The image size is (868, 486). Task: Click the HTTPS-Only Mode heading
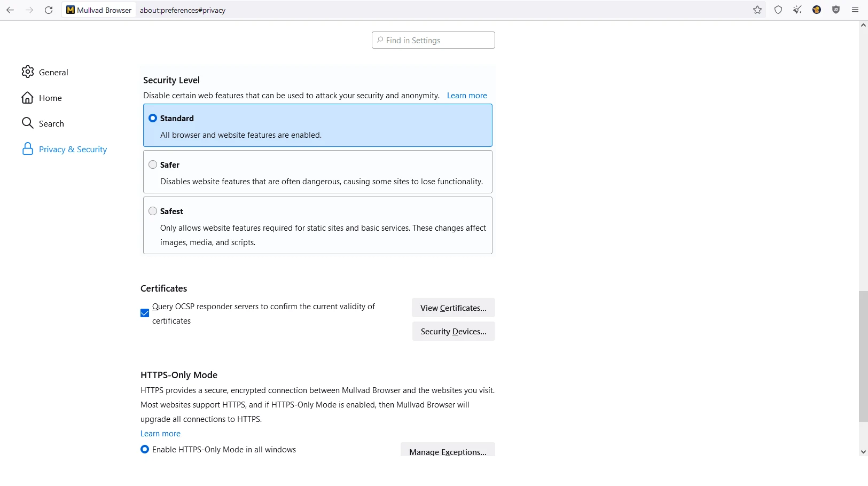(x=179, y=375)
